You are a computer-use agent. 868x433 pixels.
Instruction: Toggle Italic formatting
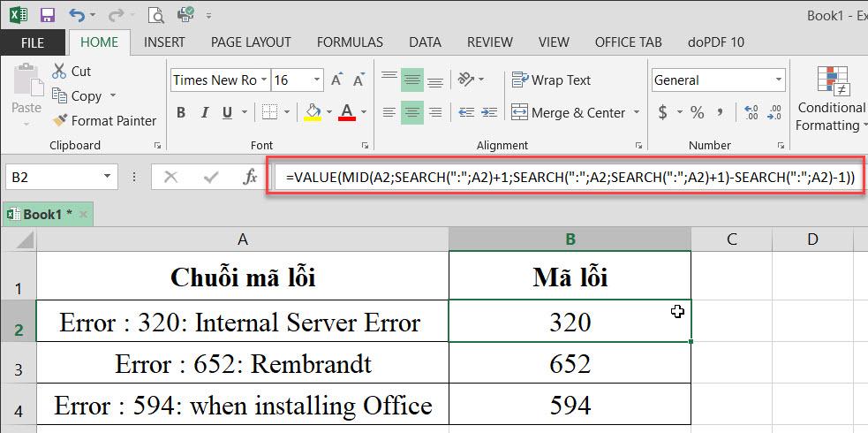(x=204, y=113)
